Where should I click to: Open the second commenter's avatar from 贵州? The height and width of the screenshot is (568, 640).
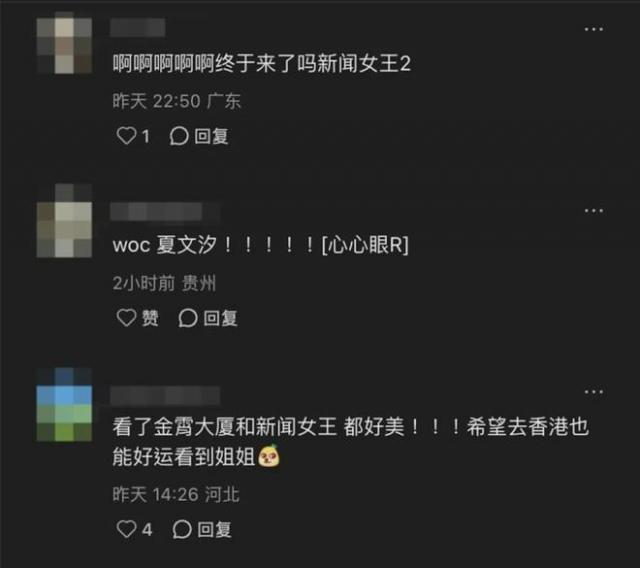(64, 221)
